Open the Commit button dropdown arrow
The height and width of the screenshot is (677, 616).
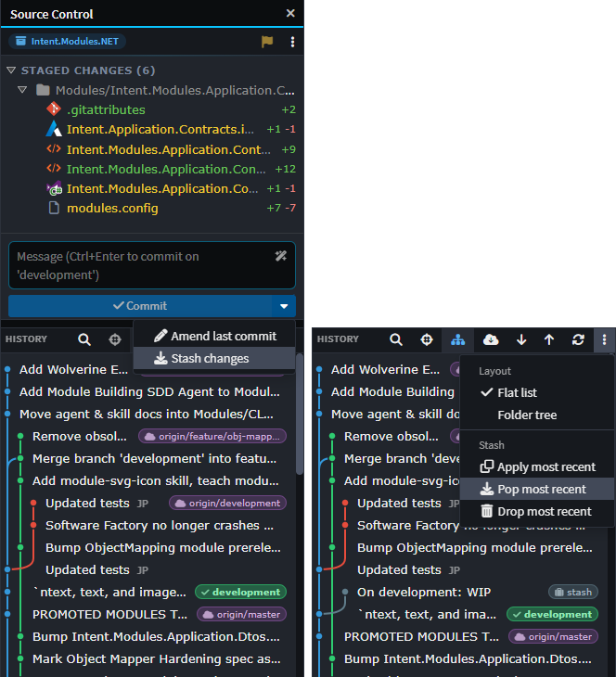coord(284,306)
